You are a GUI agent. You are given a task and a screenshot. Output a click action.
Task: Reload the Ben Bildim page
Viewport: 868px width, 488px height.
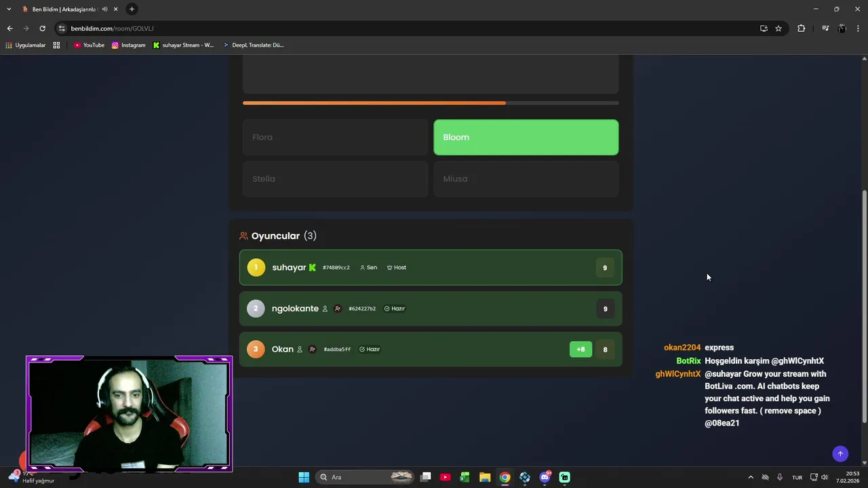point(42,28)
